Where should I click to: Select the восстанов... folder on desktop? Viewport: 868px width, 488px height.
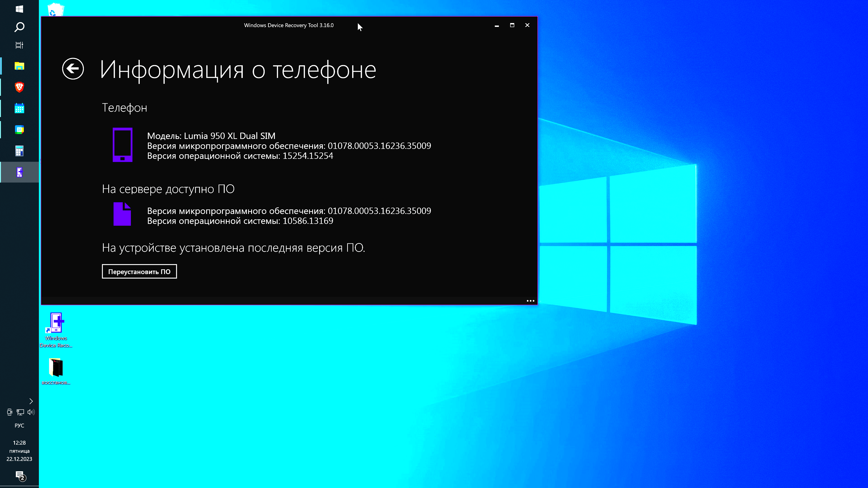[x=56, y=371]
